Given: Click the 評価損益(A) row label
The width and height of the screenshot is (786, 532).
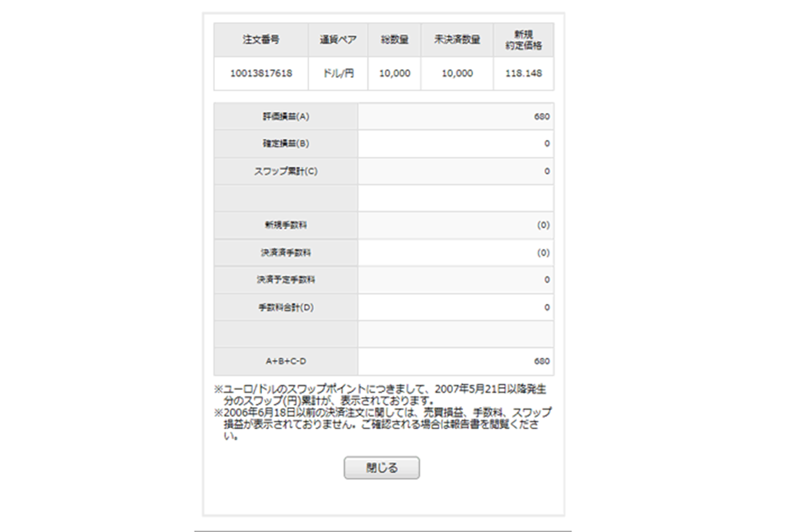Looking at the screenshot, I should [285, 116].
